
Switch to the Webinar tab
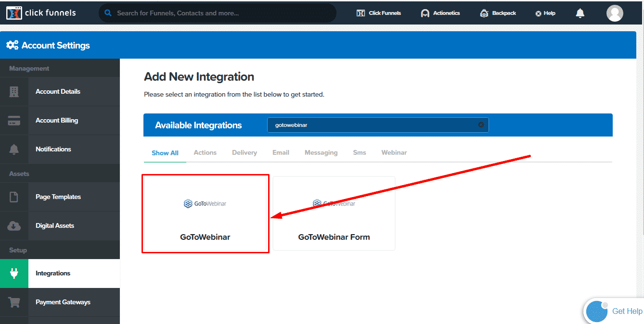pyautogui.click(x=394, y=153)
